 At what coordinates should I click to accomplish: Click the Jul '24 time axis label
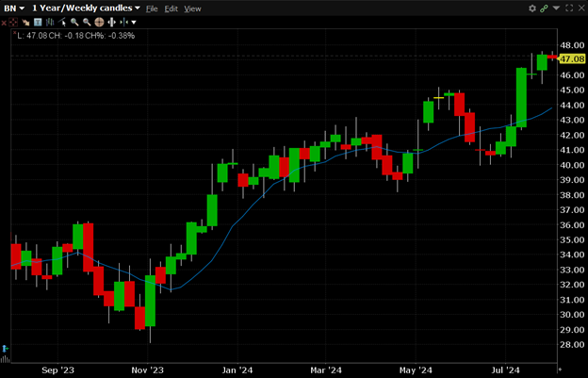coord(505,370)
